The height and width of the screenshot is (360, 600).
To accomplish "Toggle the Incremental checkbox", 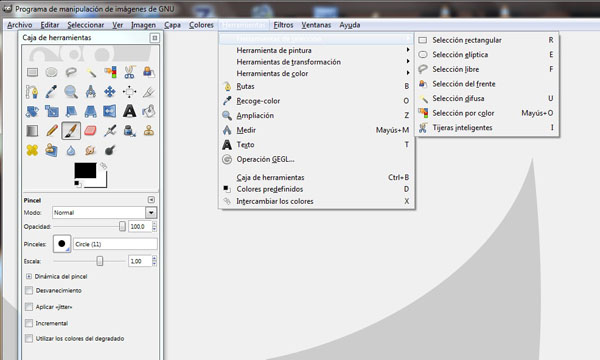I will coord(29,323).
